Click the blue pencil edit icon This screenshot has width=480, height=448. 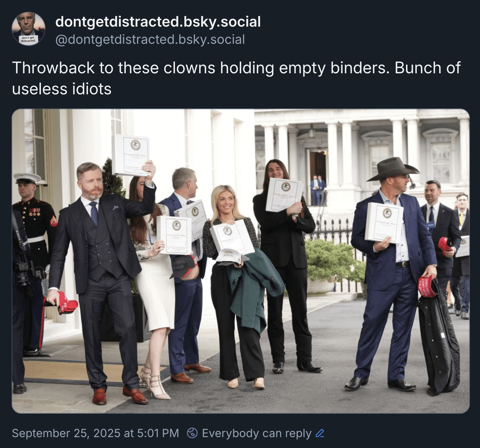coord(320,433)
